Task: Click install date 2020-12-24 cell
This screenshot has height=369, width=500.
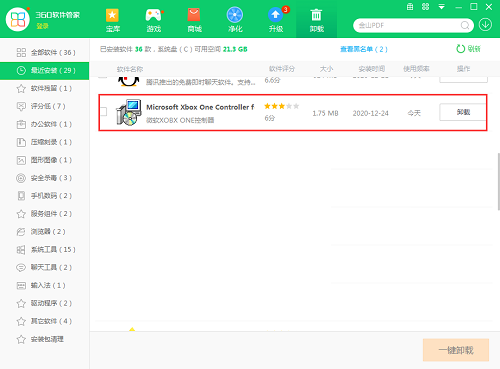Action: [371, 113]
